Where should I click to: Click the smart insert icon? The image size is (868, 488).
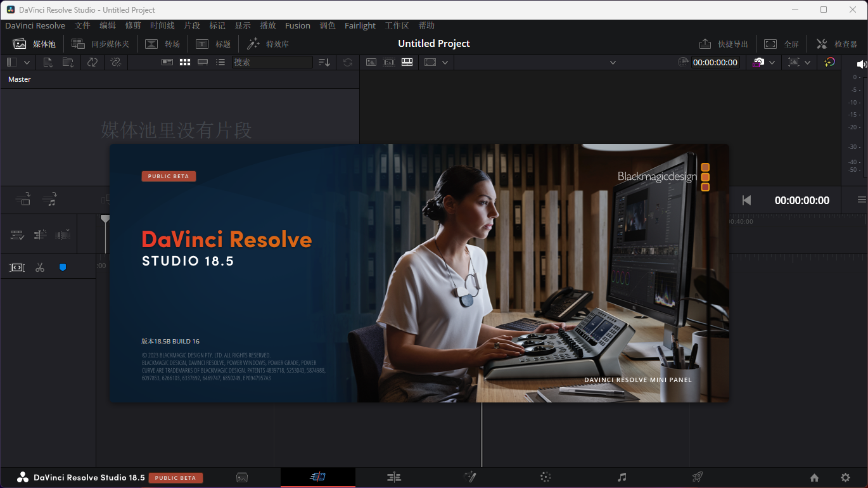[23, 199]
